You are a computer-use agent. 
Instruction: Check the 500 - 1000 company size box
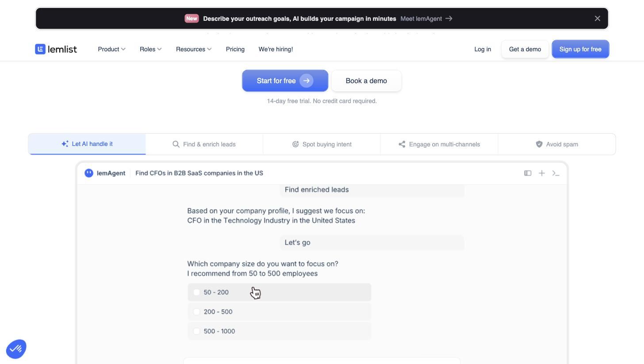point(197,331)
